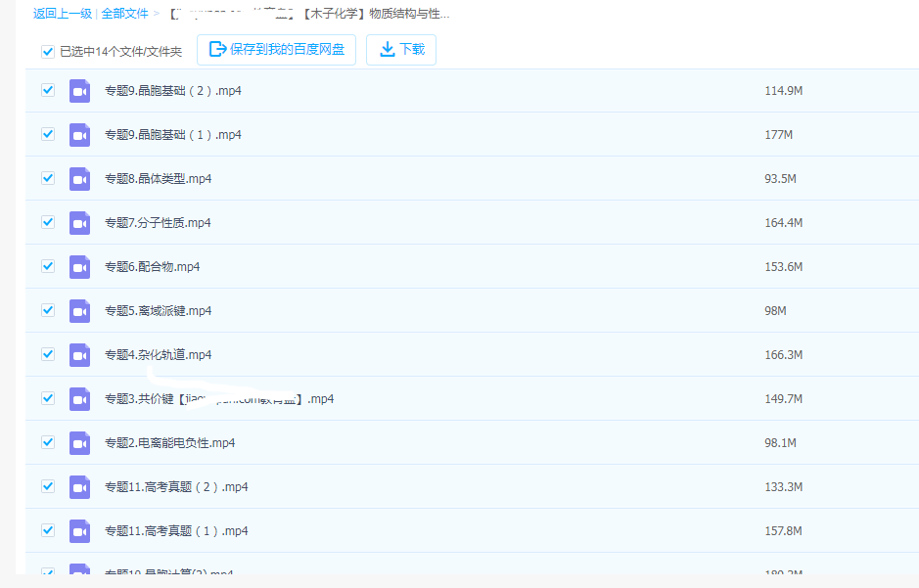Click video icon for 专题8.晶体类型.mp4

tap(79, 179)
